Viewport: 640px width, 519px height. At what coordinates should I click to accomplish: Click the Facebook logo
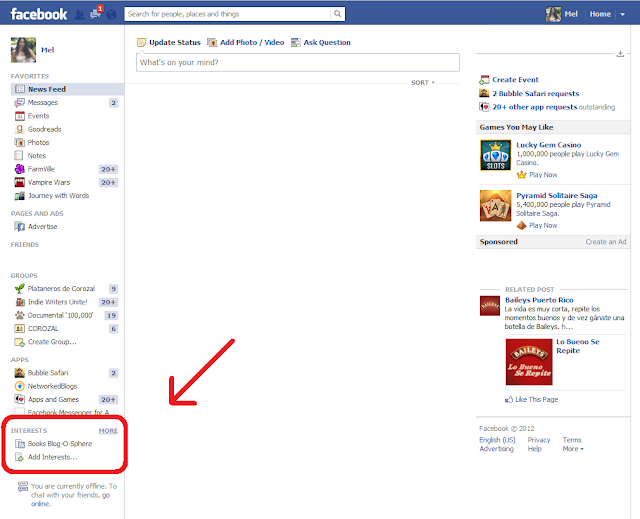point(38,14)
